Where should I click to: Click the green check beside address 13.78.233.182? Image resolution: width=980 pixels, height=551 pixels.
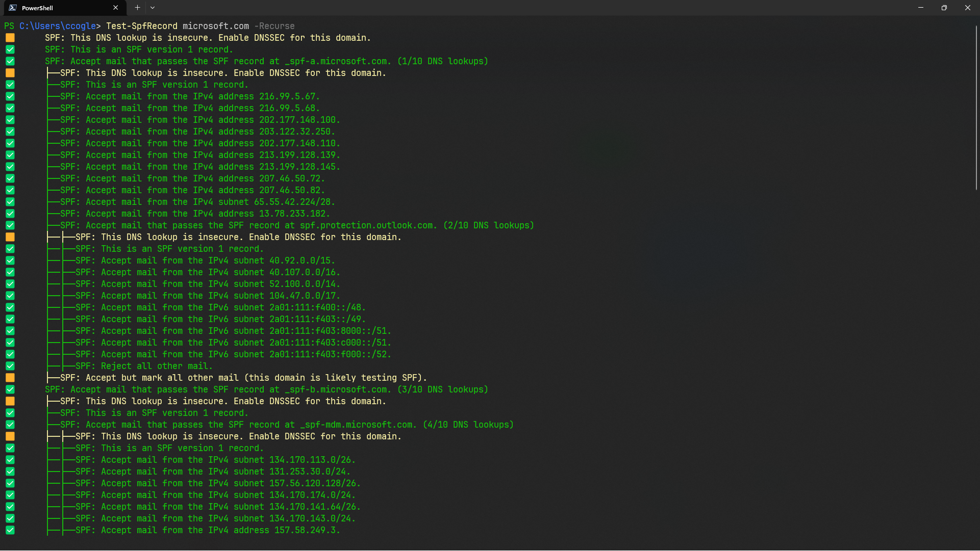10,214
